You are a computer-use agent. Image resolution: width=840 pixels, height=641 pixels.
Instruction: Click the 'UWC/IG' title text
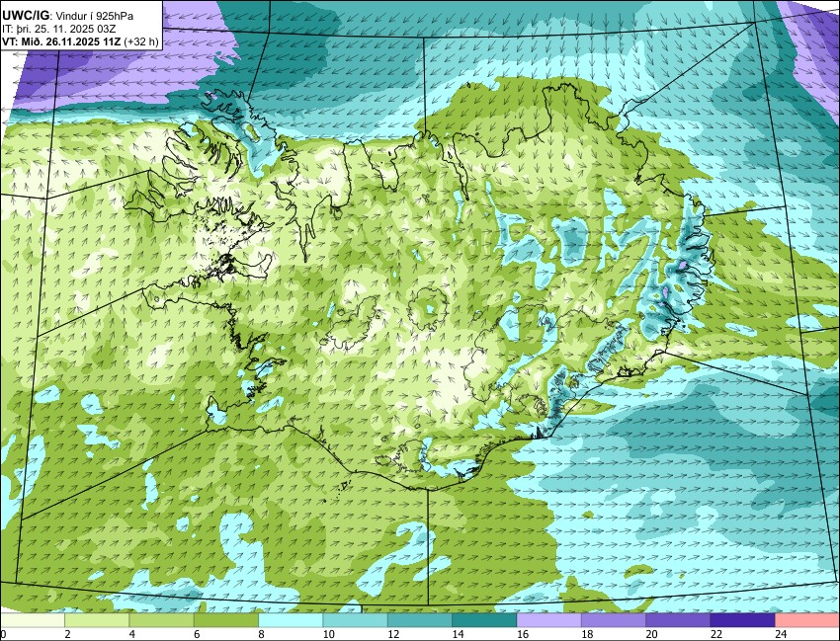point(26,16)
